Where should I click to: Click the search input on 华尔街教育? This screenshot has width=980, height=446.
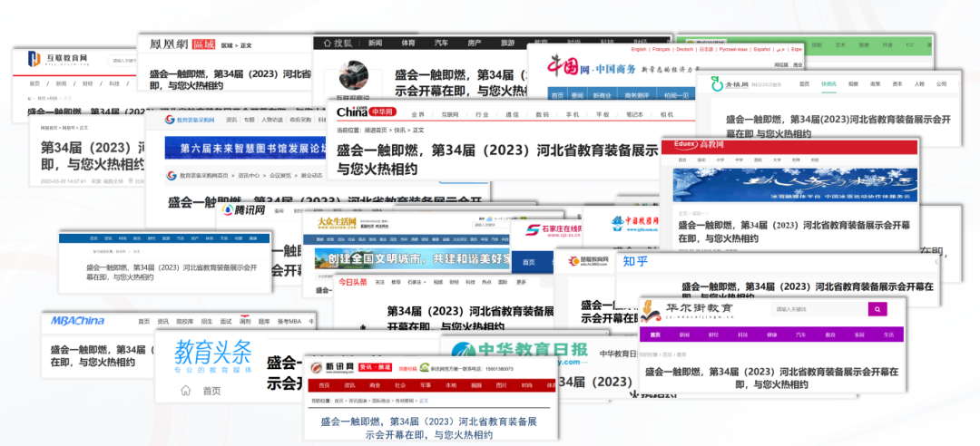(x=819, y=308)
